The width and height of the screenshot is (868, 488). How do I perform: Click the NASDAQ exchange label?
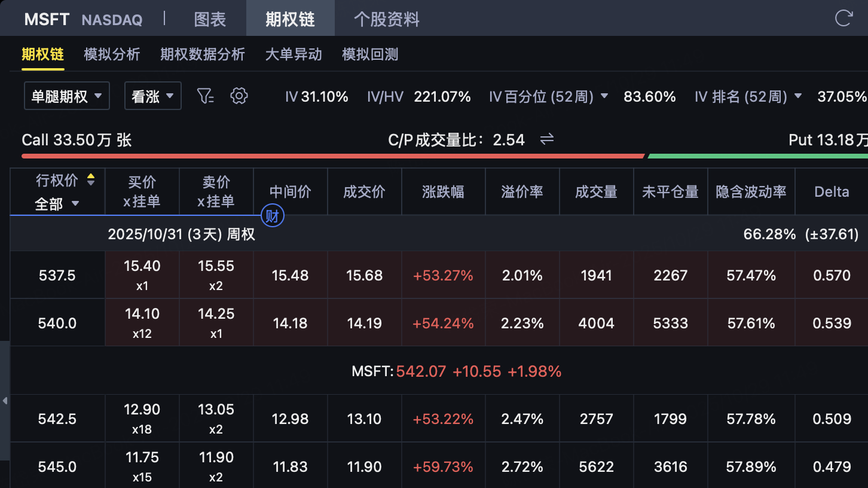pos(112,20)
